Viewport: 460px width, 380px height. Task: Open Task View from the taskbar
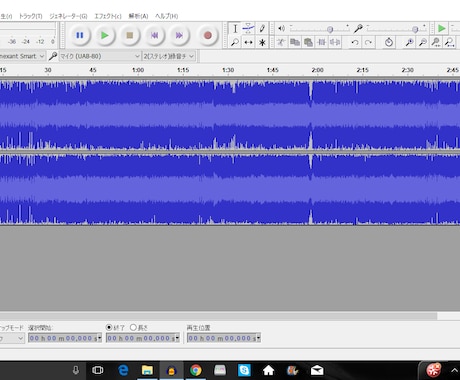click(98, 370)
